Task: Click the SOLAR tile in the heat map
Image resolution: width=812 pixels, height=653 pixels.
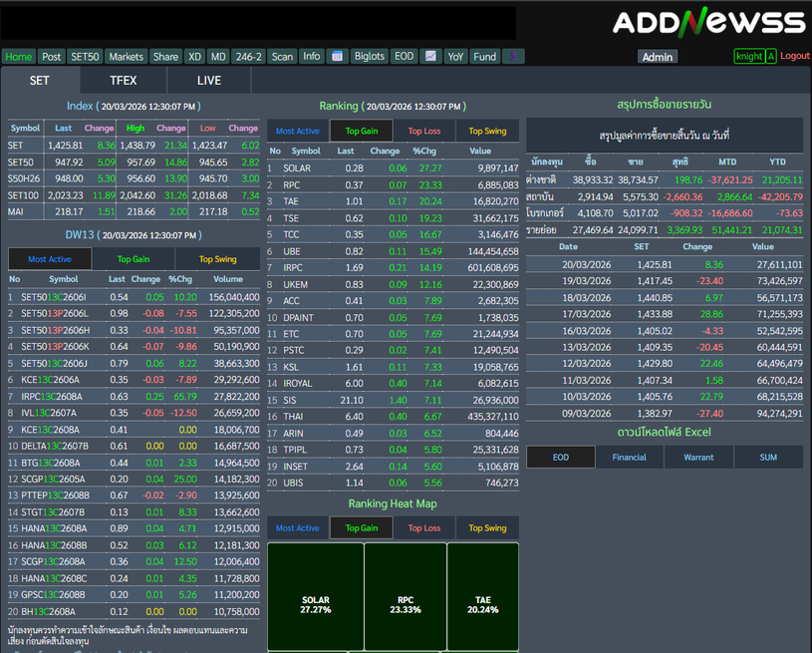Action: [315, 604]
